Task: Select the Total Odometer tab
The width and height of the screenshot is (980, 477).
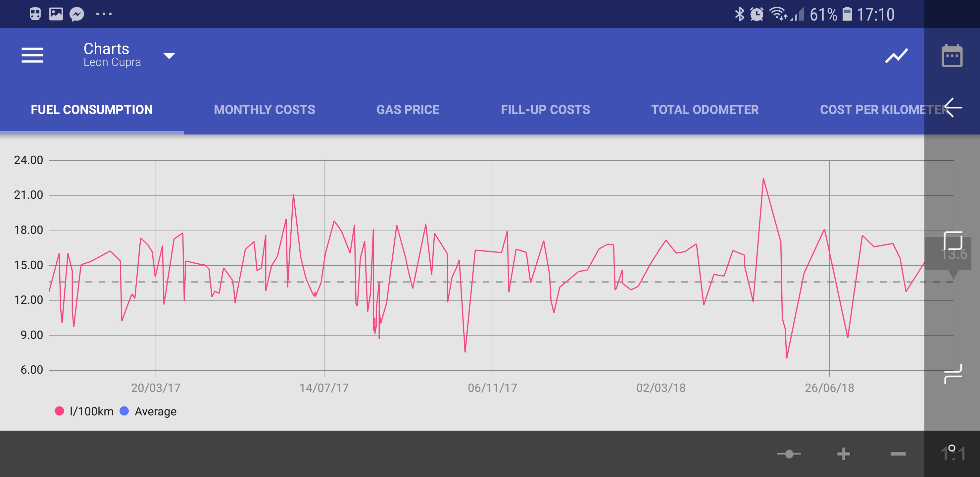Action: (x=705, y=110)
